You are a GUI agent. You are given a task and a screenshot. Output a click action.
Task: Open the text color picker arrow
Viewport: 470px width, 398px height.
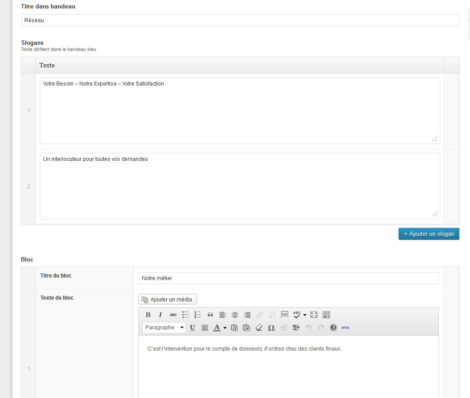click(x=225, y=328)
